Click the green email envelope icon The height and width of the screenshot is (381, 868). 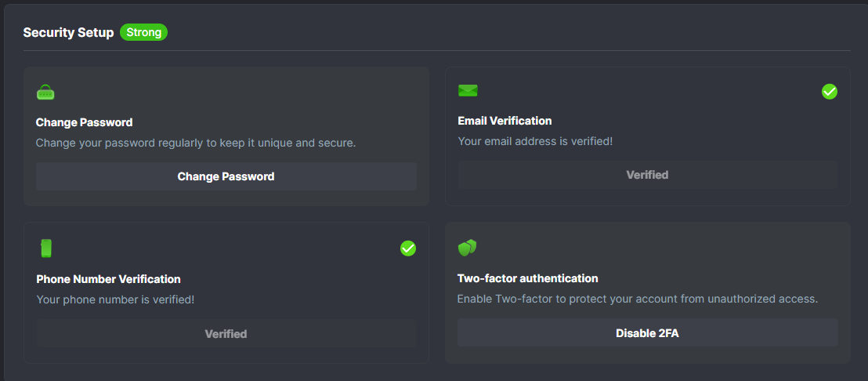pyautogui.click(x=468, y=91)
